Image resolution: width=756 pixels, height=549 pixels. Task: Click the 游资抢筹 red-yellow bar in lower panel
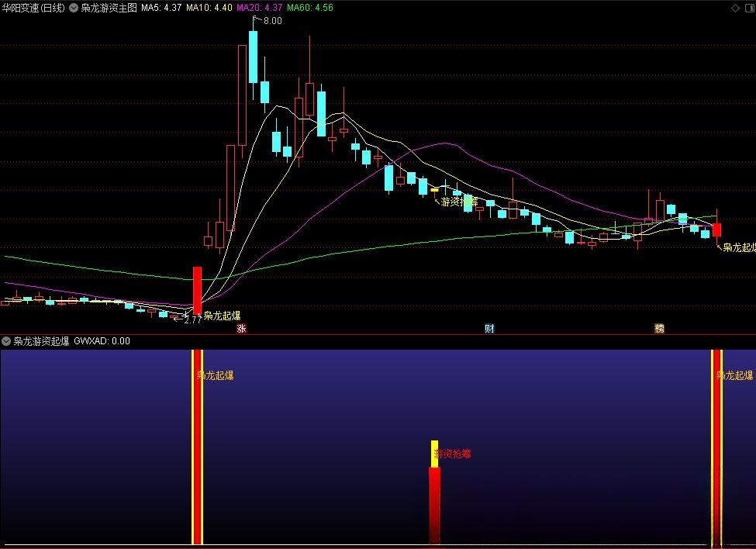pos(434,496)
